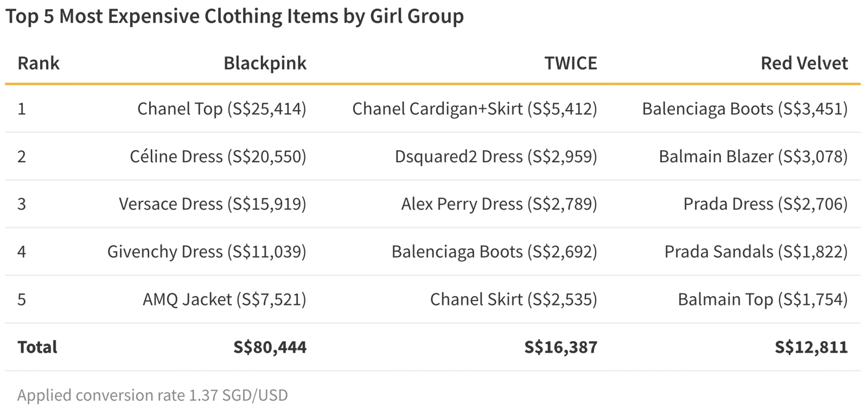Click the Red Velvet total S$12,811

pyautogui.click(x=812, y=347)
